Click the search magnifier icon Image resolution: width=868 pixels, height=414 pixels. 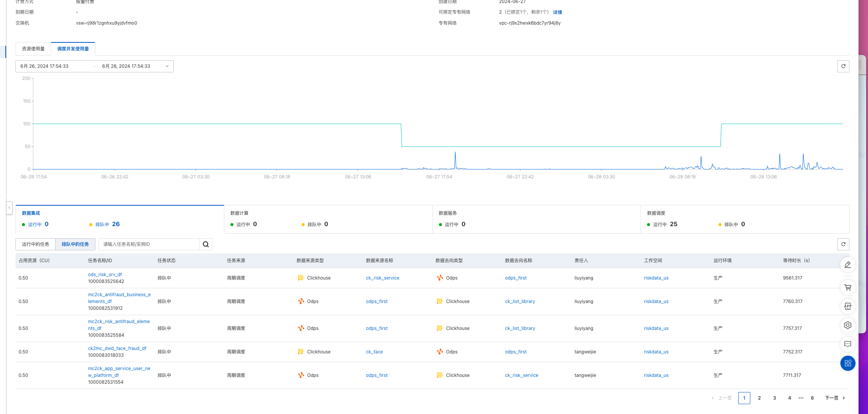205,244
